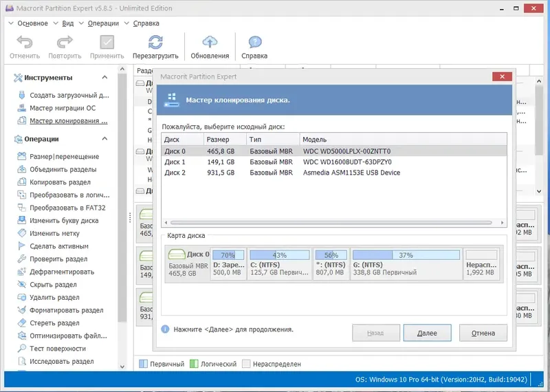Click horizontal scrollbar of disk list
The width and height of the screenshot is (550, 392).
click(x=331, y=223)
